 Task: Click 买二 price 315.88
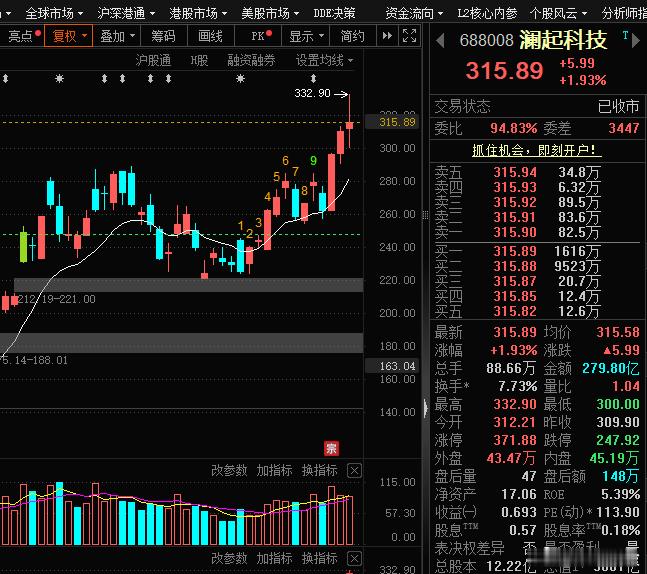pos(515,266)
